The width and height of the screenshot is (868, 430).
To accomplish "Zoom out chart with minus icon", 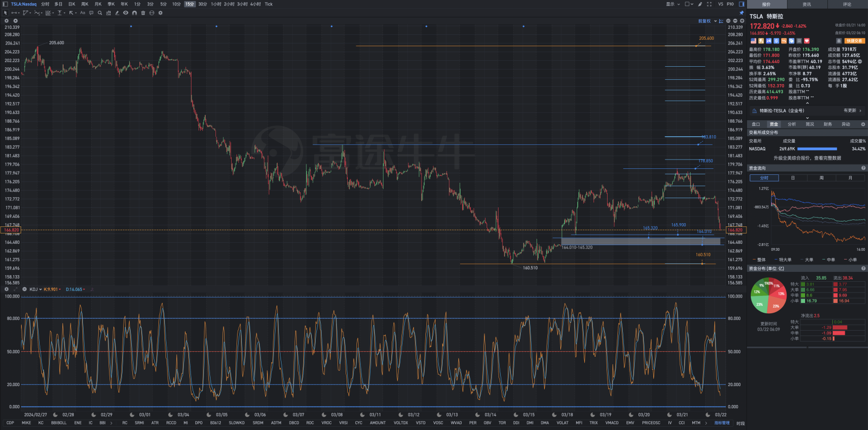I will tap(735, 21).
